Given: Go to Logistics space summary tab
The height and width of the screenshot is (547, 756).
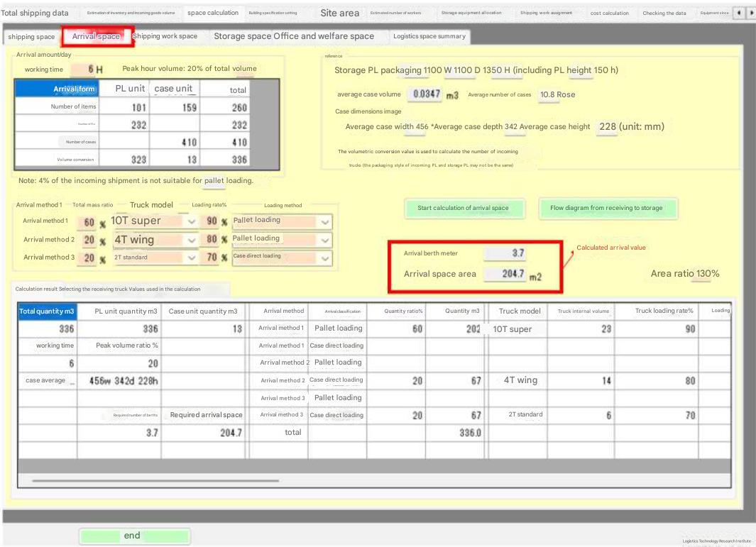Looking at the screenshot, I should 429,36.
